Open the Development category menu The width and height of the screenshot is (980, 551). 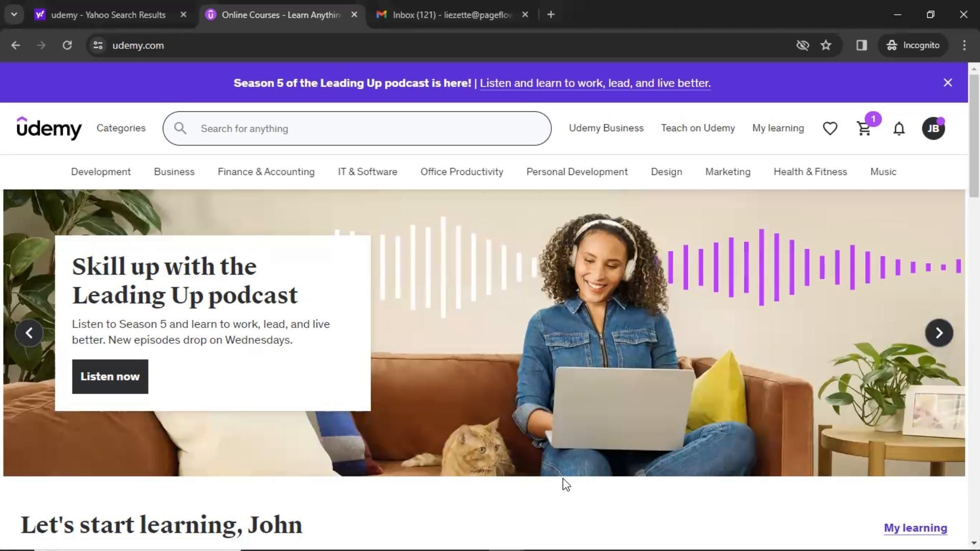[101, 171]
